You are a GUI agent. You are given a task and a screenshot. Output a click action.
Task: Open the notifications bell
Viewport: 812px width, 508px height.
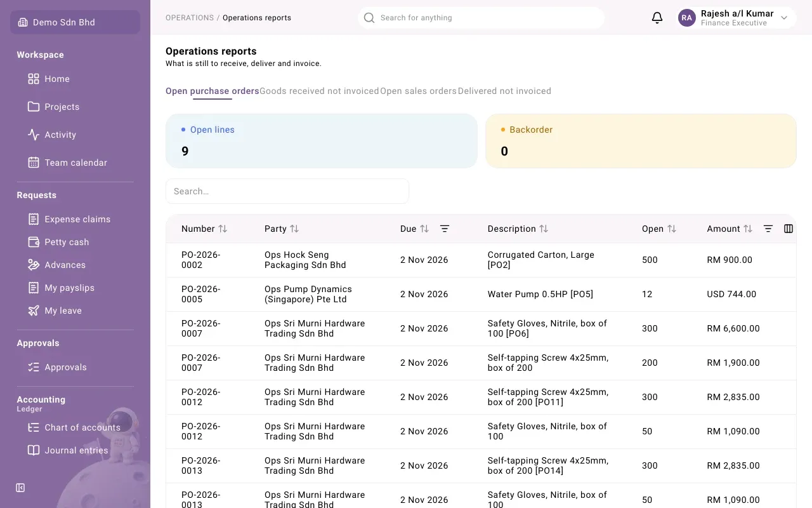click(657, 18)
